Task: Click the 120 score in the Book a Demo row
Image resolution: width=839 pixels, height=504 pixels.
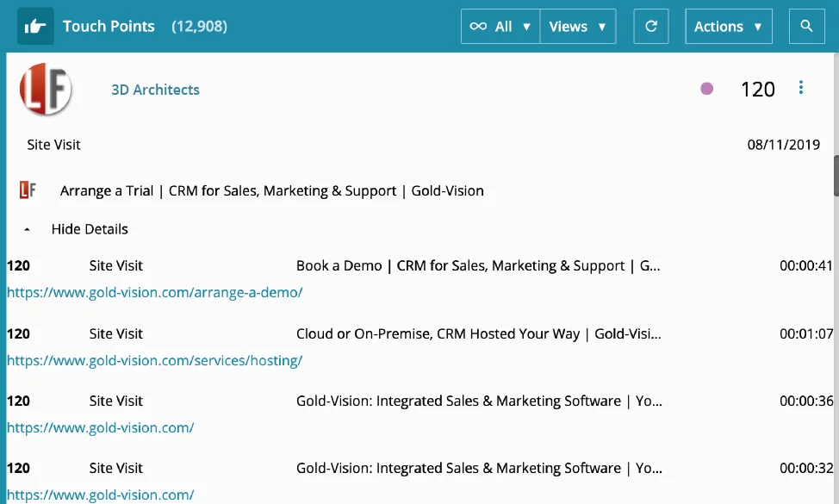Action: [x=18, y=266]
